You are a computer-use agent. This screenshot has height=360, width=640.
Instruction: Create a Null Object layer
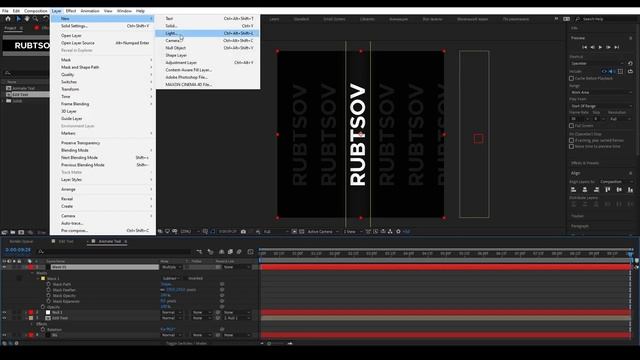207,48
